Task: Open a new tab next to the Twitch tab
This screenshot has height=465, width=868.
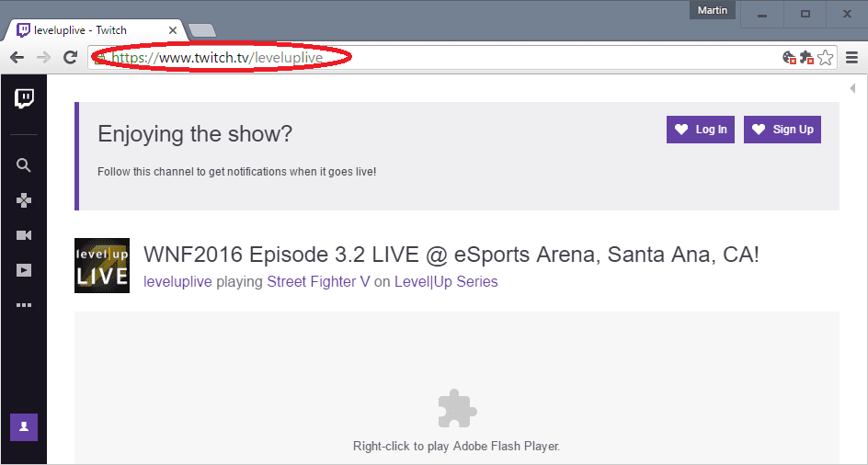Action: [x=202, y=30]
